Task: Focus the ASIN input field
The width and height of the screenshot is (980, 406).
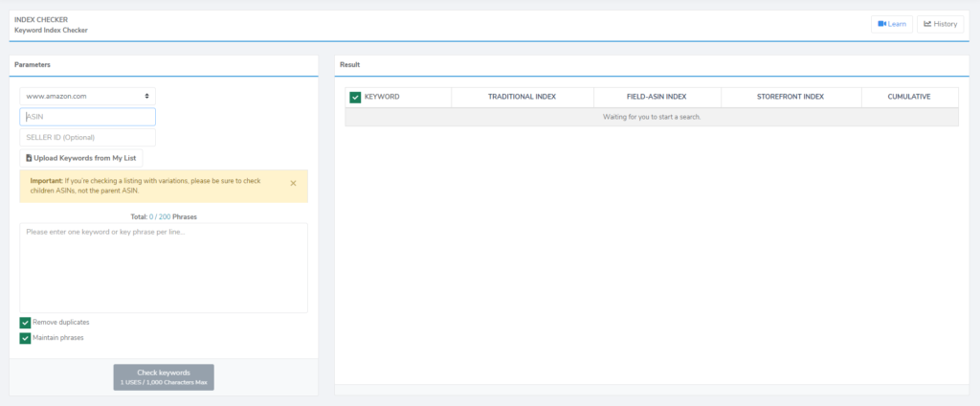Action: point(87,117)
